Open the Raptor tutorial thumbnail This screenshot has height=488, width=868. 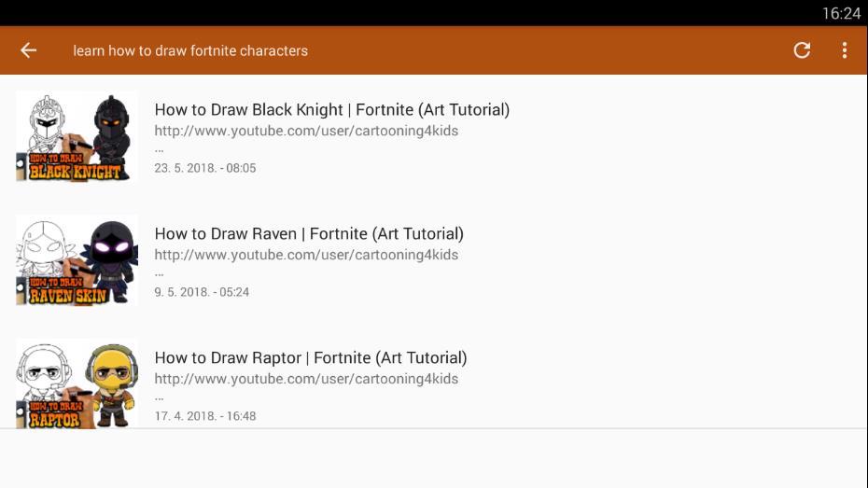point(77,384)
